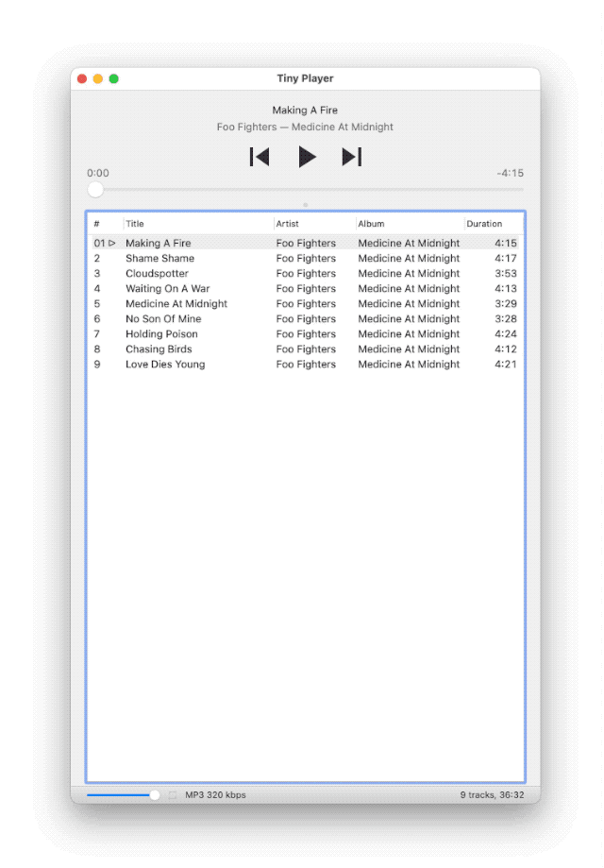
Task: Click the remaining time -4:15 label
Action: [510, 173]
